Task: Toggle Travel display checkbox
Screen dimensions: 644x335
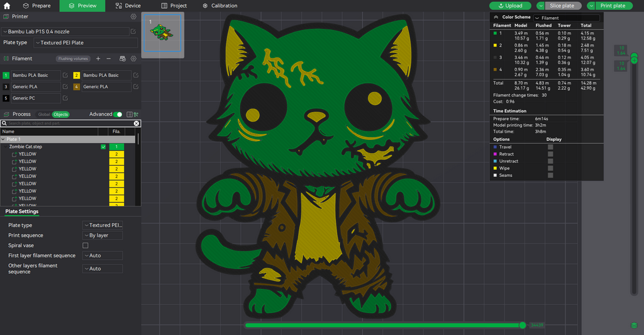Action: [550, 147]
